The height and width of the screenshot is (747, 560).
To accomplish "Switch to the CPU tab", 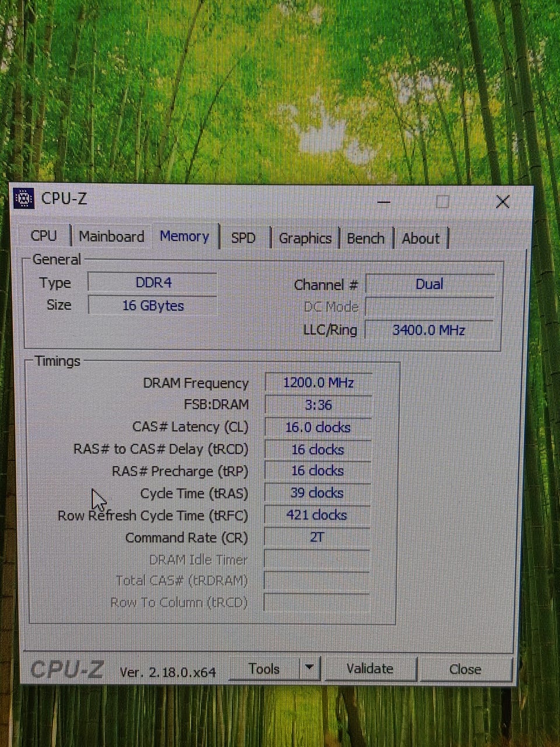I will [44, 236].
